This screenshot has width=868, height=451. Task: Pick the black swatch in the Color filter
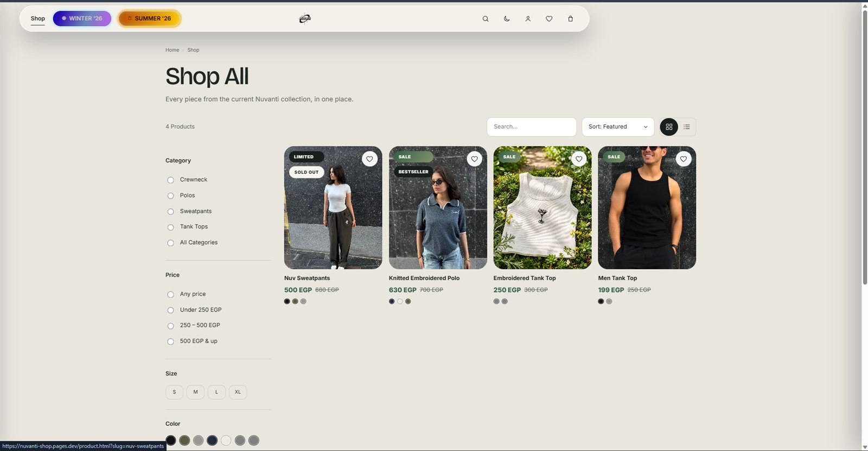[x=171, y=440]
